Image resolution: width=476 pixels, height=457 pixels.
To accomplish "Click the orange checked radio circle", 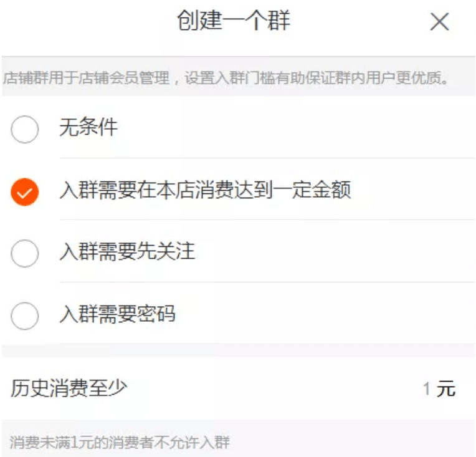I will [25, 192].
